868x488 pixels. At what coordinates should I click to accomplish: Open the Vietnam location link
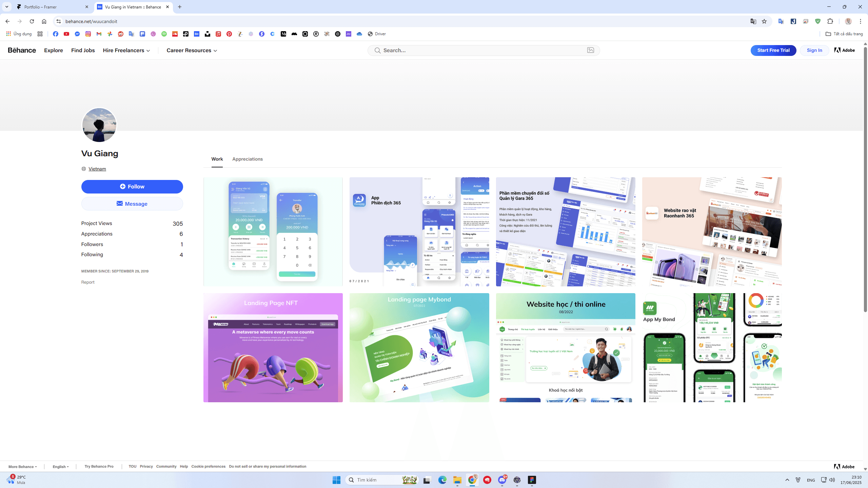97,169
